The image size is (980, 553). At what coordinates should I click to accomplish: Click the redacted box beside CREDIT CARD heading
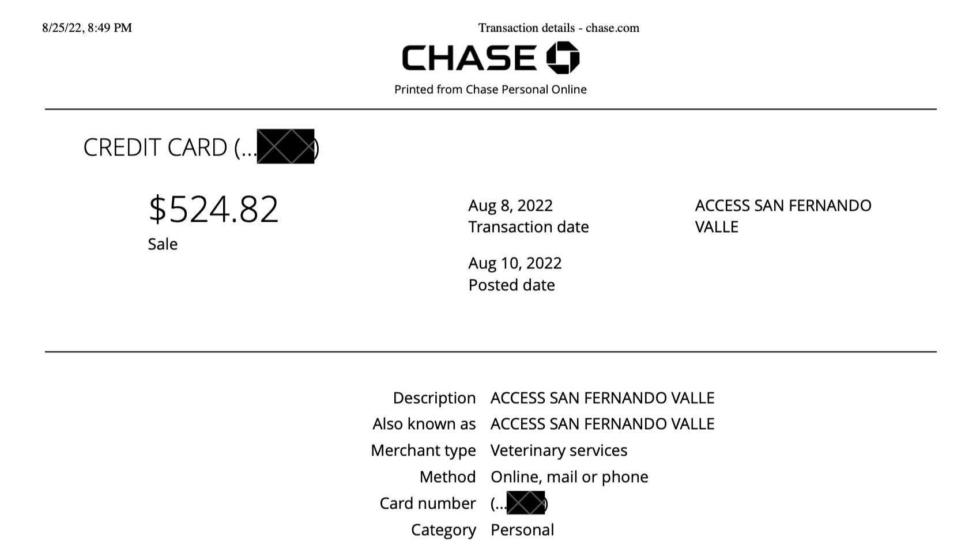click(285, 146)
